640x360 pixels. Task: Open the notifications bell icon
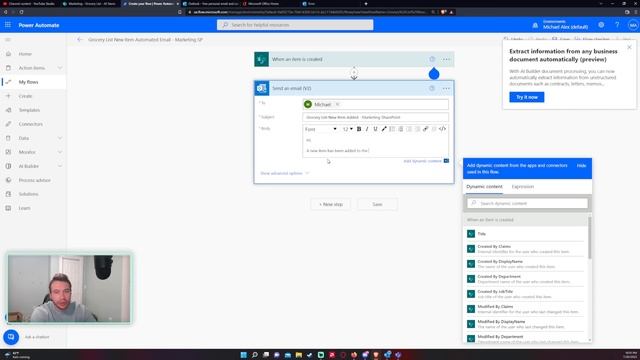tap(535, 25)
